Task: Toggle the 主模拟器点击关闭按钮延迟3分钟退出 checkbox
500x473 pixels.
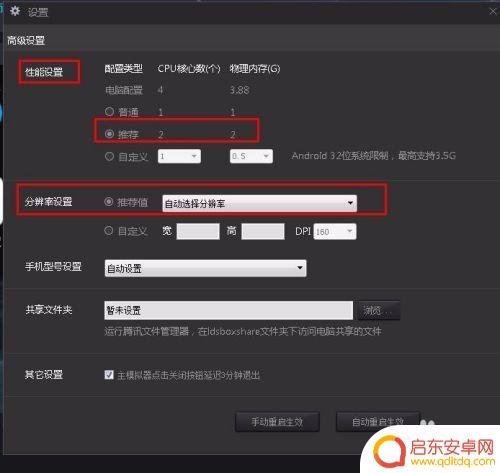Action: tap(109, 375)
